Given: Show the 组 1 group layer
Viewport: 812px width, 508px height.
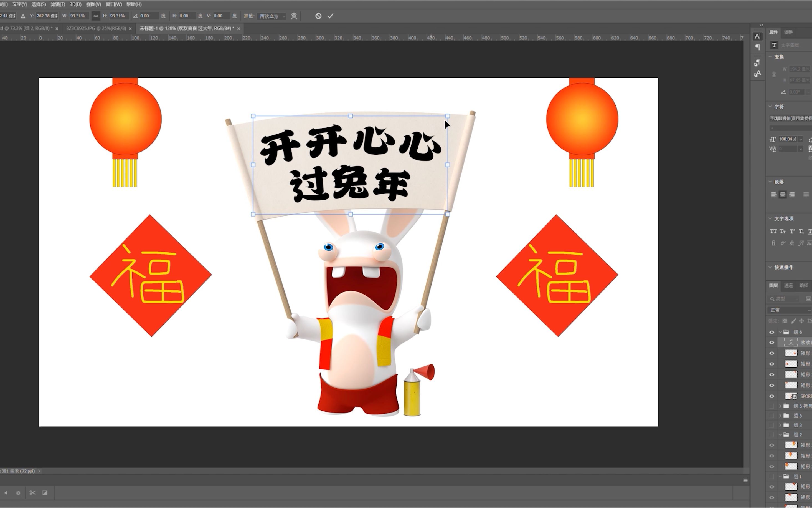Looking at the screenshot, I should click(772, 476).
